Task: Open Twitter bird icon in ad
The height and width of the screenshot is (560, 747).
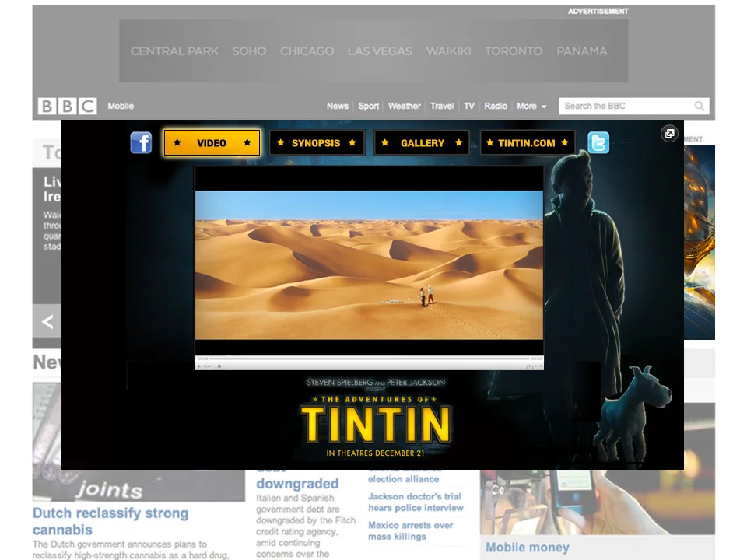Action: (x=598, y=142)
